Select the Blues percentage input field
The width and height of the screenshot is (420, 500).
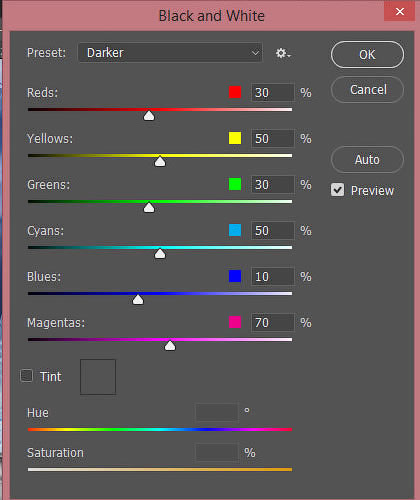pos(273,276)
